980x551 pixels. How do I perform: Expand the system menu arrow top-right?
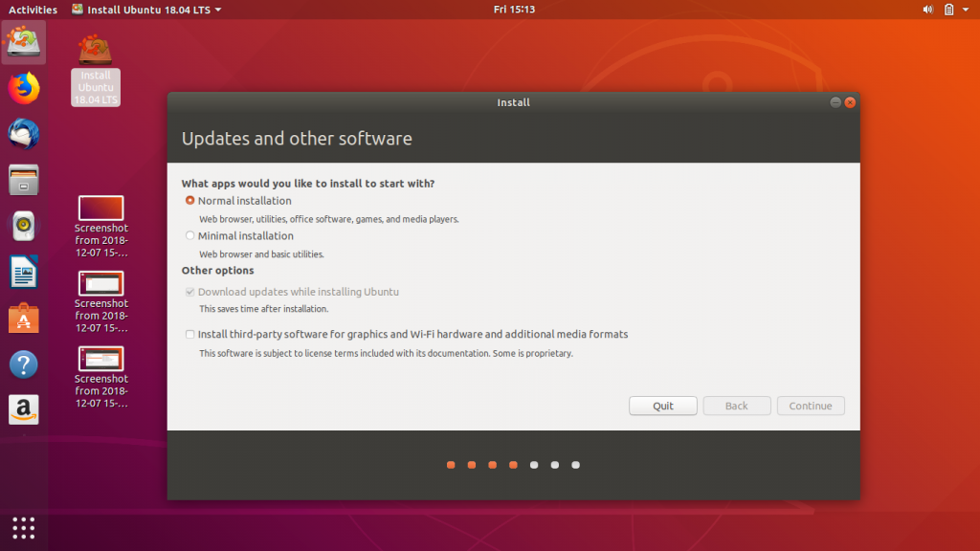966,10
